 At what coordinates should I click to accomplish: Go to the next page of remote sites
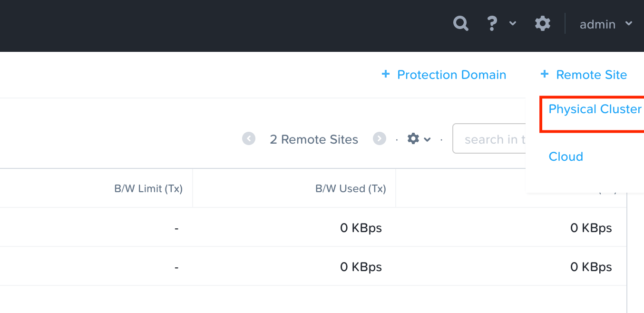coord(379,139)
